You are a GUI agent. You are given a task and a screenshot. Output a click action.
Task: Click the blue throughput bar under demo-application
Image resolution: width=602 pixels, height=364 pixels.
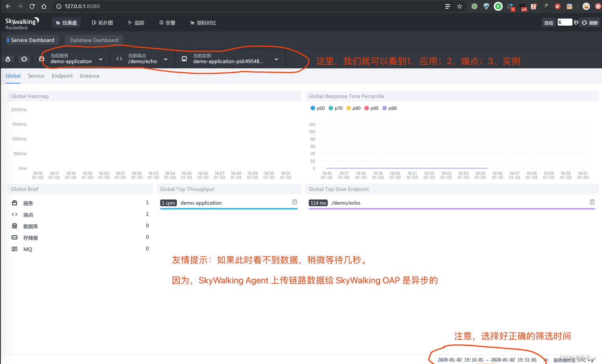pos(229,209)
